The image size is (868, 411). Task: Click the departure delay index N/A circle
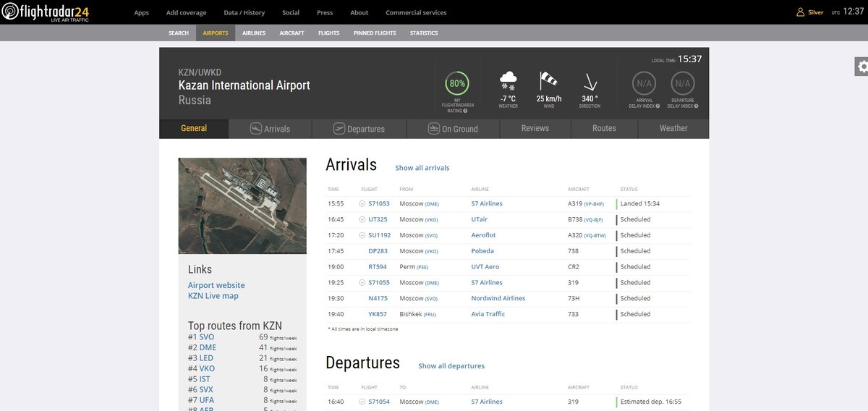[683, 83]
